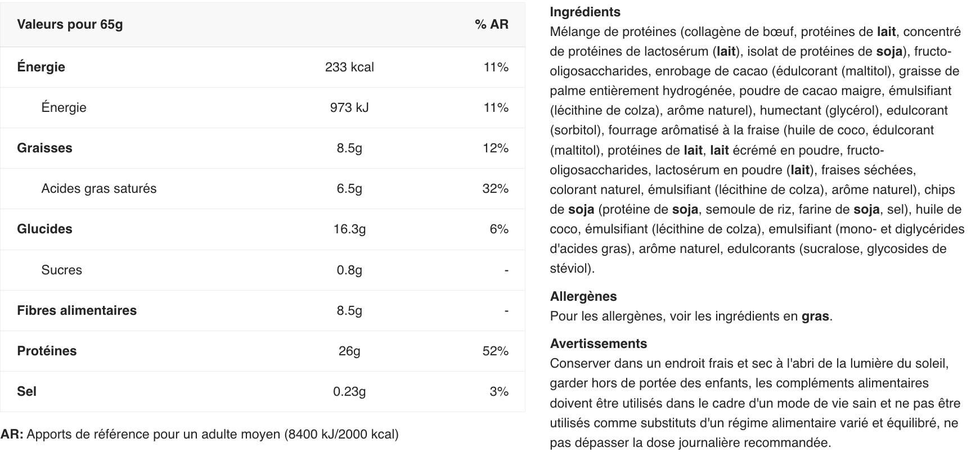Click the "Acides gras saturés" row label
This screenshot has width=980, height=461.
coord(98,188)
